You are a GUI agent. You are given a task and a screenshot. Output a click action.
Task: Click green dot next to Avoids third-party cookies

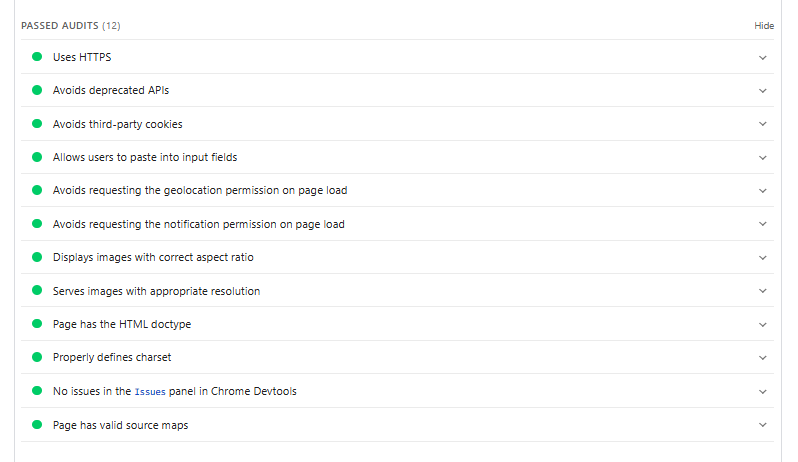[37, 124]
